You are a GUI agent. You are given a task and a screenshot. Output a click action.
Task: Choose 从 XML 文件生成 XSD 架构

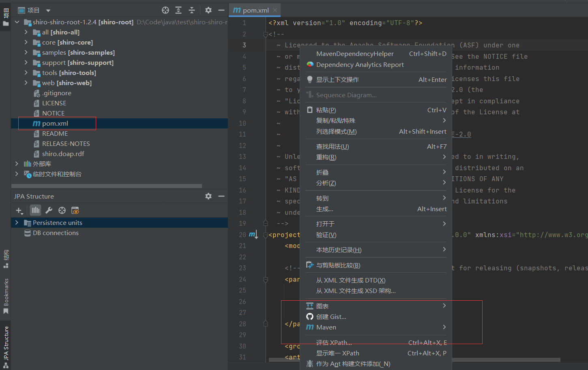click(x=376, y=291)
